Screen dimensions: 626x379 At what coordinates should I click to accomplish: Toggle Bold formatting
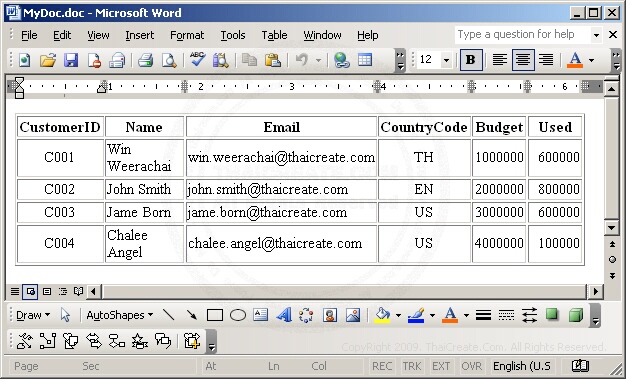point(471,60)
